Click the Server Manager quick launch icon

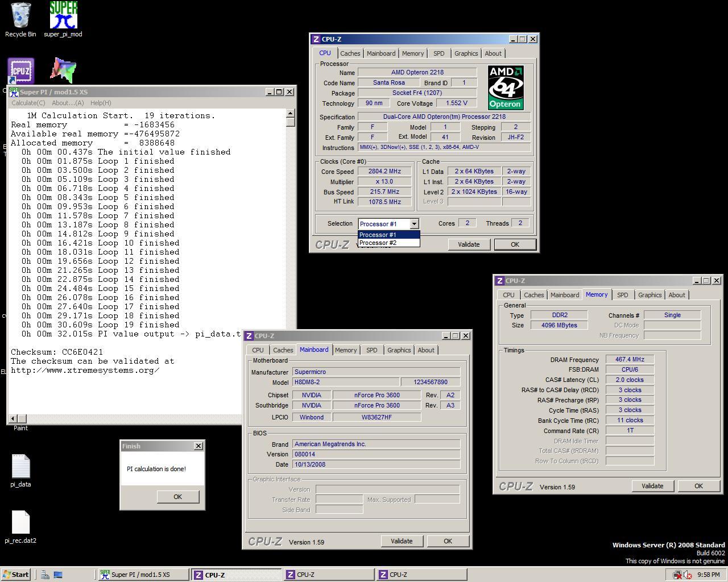[45, 575]
